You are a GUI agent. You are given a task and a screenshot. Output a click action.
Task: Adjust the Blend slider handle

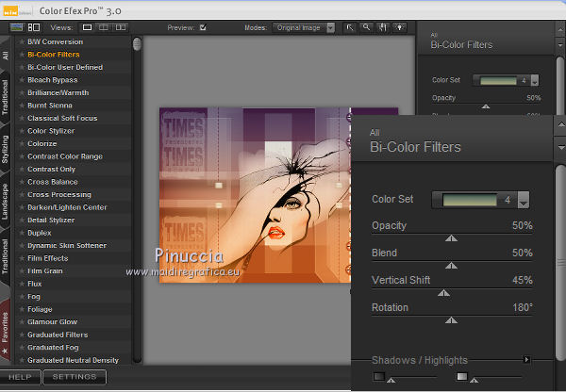tap(451, 266)
